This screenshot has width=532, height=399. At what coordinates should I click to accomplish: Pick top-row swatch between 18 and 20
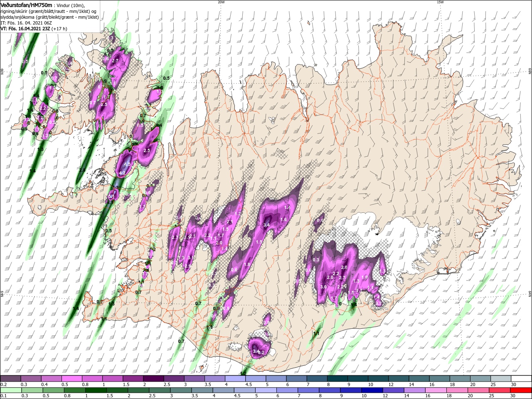tap(459, 379)
